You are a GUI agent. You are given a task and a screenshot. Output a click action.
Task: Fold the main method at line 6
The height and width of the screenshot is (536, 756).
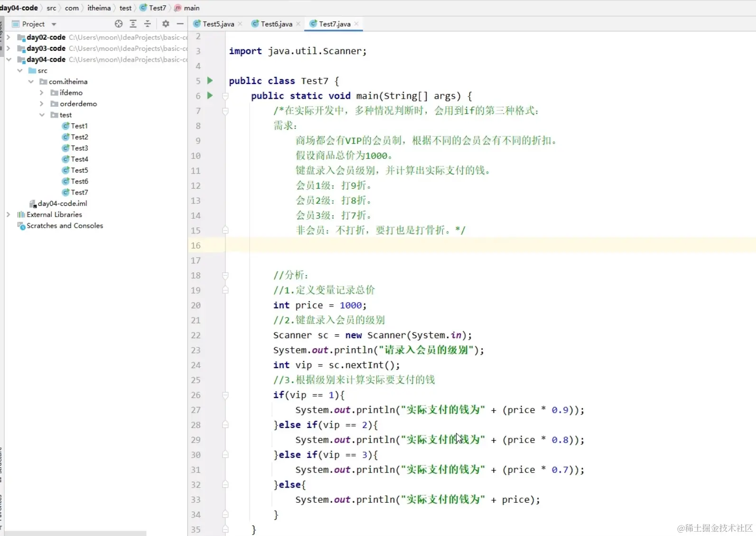click(225, 96)
